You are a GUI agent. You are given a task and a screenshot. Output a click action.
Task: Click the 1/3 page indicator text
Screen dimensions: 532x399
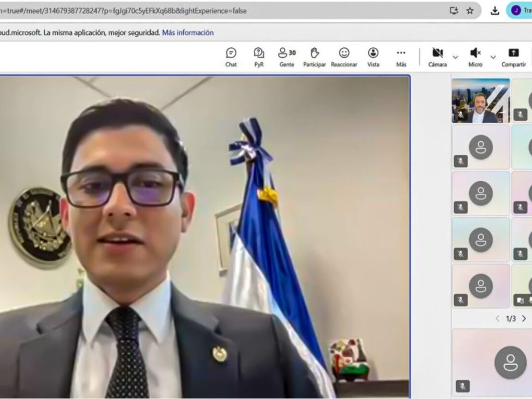(x=511, y=318)
